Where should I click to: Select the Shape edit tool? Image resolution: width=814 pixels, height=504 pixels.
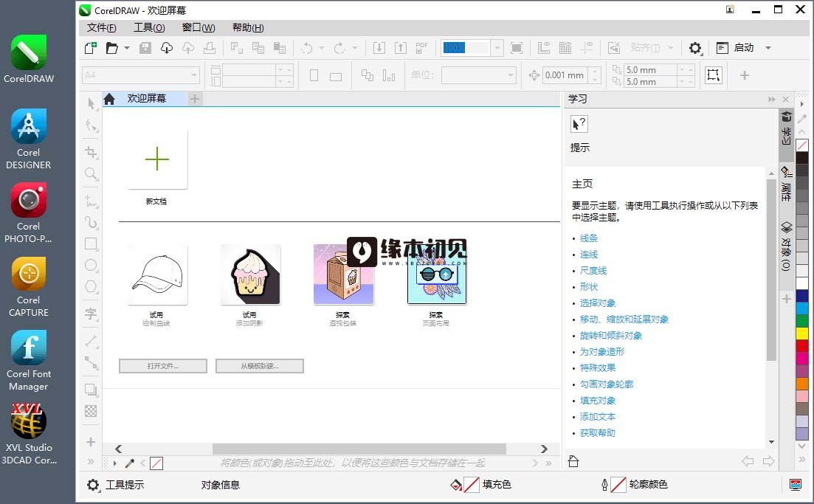[x=92, y=125]
